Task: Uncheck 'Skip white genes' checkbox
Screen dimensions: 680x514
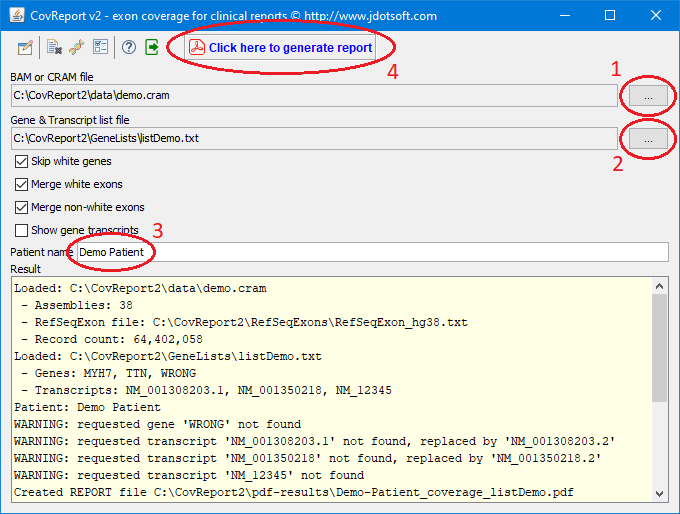Action: point(22,161)
